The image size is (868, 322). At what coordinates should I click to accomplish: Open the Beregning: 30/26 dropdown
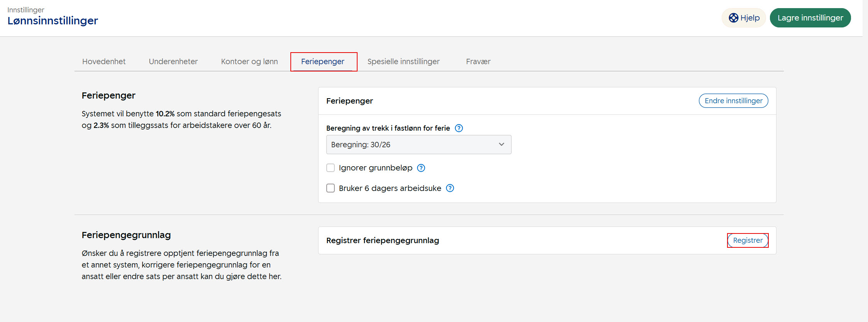[418, 145]
